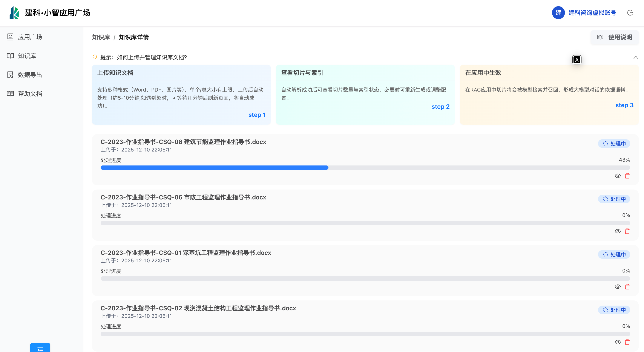644x352 pixels.
Task: Click the sidebar collapse icon at the bottom left
Action: point(40,349)
